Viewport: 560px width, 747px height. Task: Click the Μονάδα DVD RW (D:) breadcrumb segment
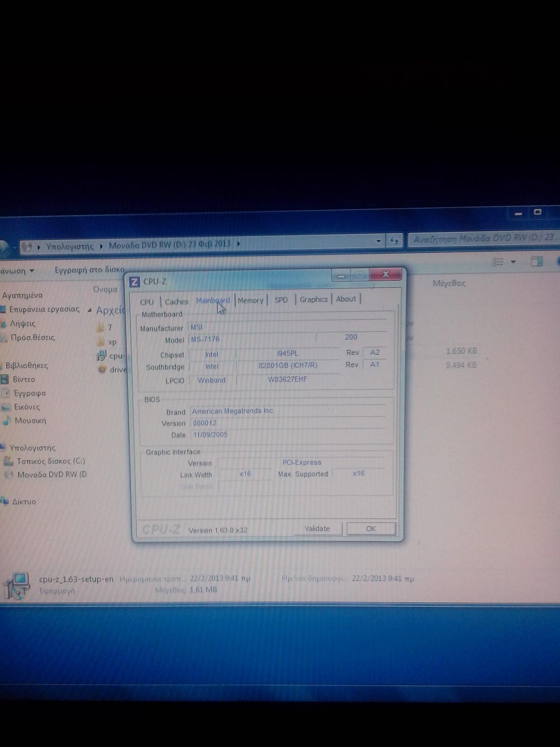(x=169, y=244)
